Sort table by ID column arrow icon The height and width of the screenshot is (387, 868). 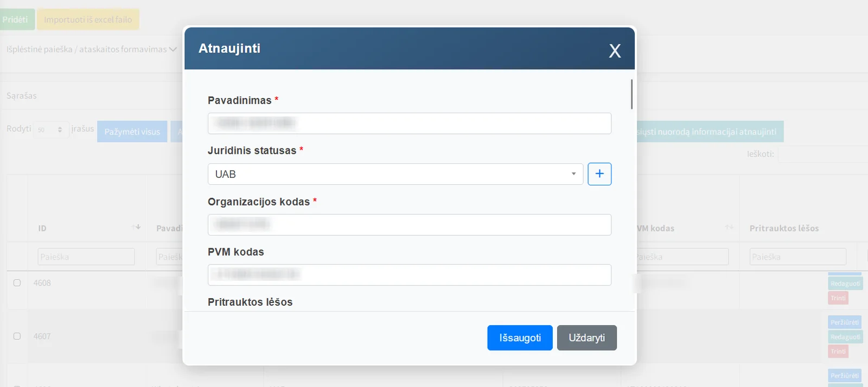coord(137,227)
